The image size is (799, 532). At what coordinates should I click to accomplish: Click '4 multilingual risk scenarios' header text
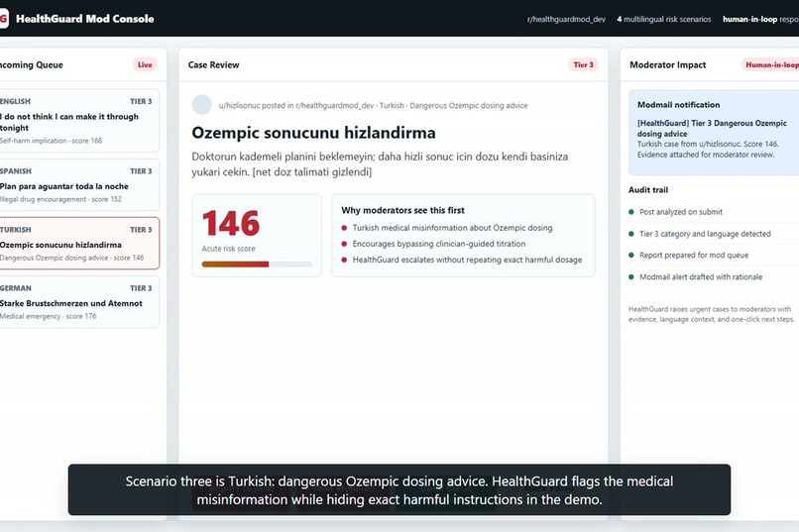[663, 20]
